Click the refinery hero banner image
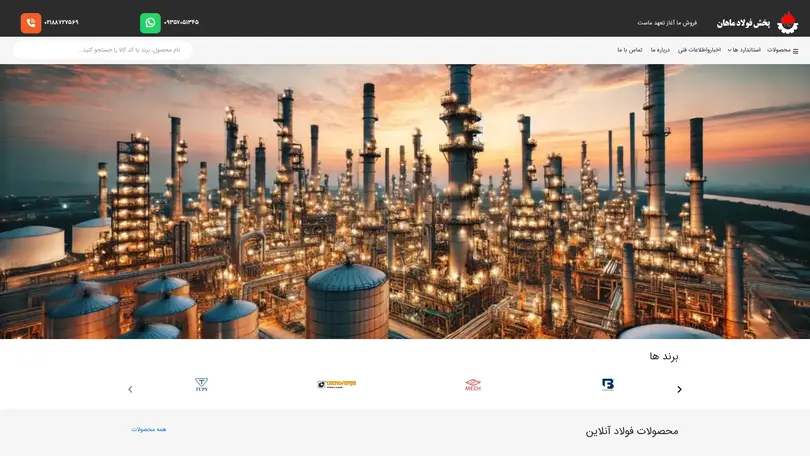Screen dimensions: 810x456 click(x=405, y=201)
